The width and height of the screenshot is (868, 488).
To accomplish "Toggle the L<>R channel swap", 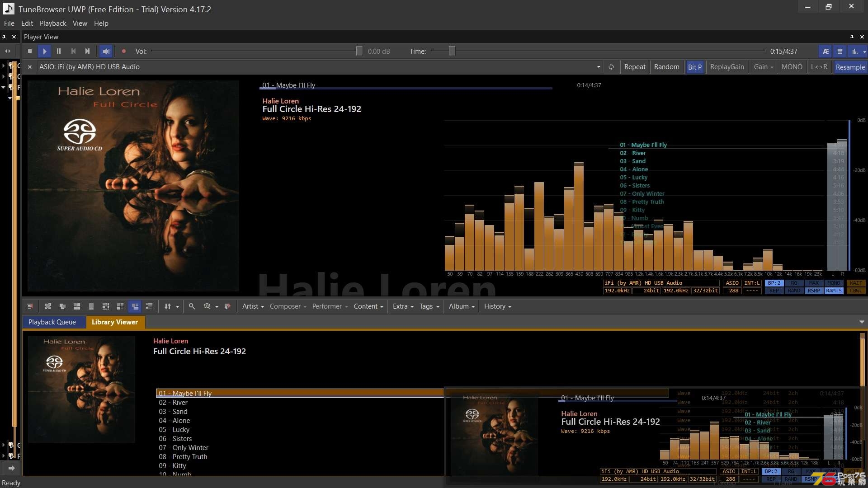I will coord(819,67).
